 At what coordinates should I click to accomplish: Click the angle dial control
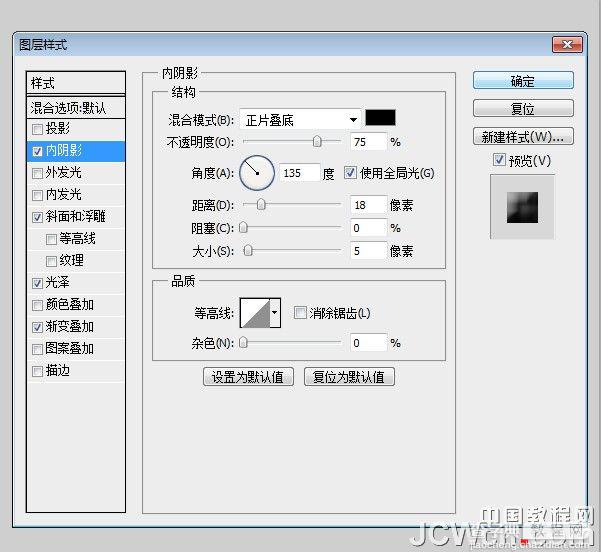pyautogui.click(x=257, y=173)
